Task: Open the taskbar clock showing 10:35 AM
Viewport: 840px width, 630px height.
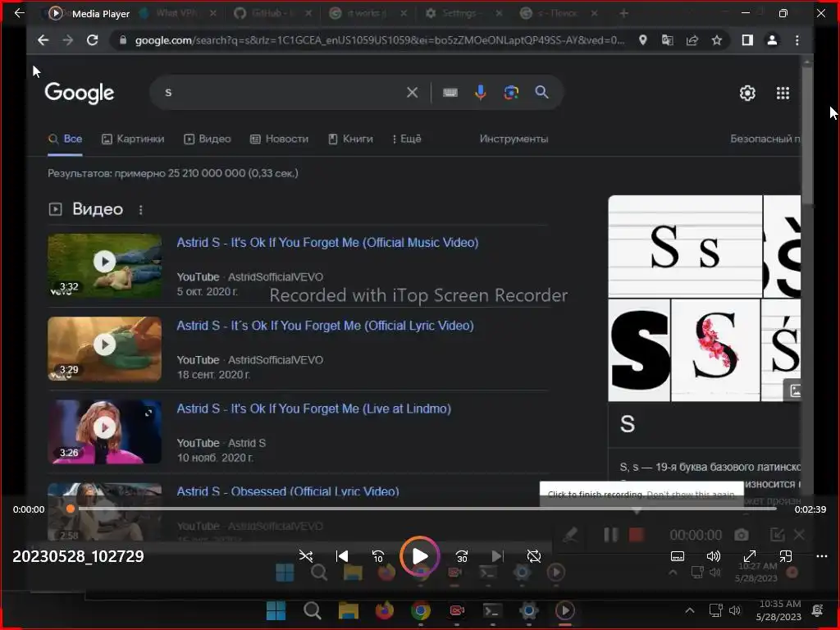Action: (x=779, y=610)
